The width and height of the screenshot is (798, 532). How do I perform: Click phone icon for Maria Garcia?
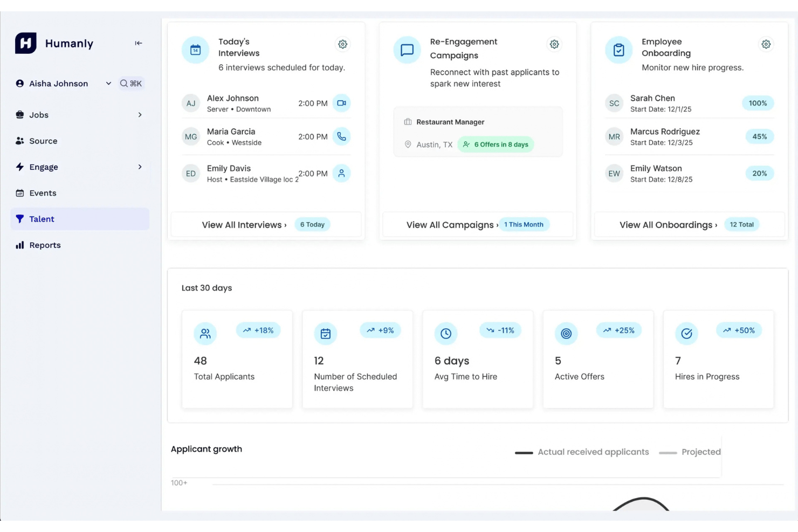pos(341,136)
